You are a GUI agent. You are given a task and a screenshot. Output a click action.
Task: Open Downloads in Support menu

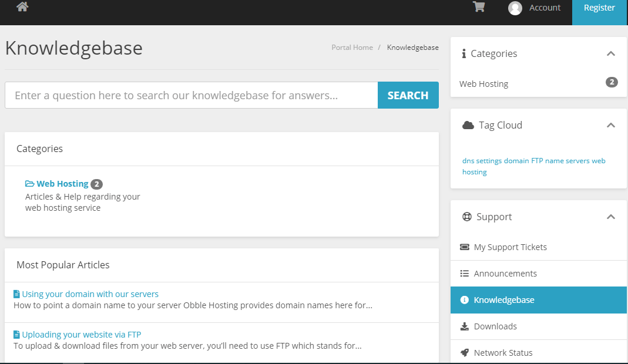click(538, 326)
